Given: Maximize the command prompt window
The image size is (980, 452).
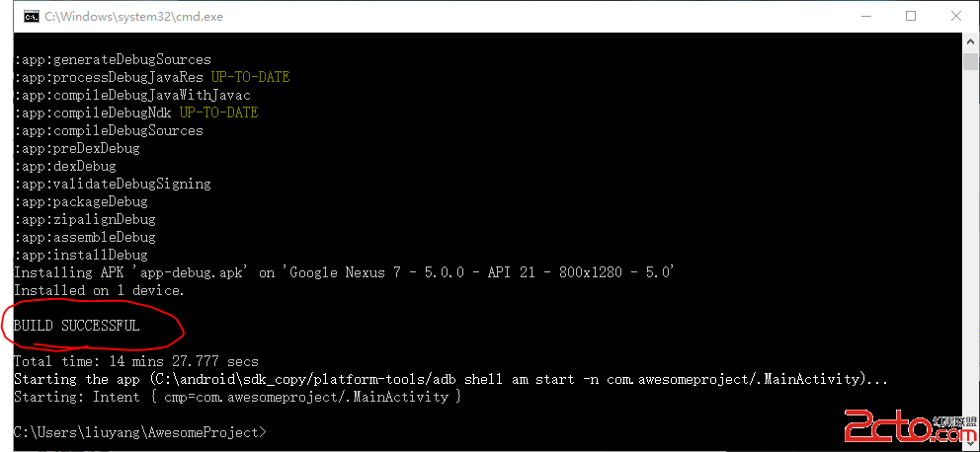Looking at the screenshot, I should coord(910,16).
